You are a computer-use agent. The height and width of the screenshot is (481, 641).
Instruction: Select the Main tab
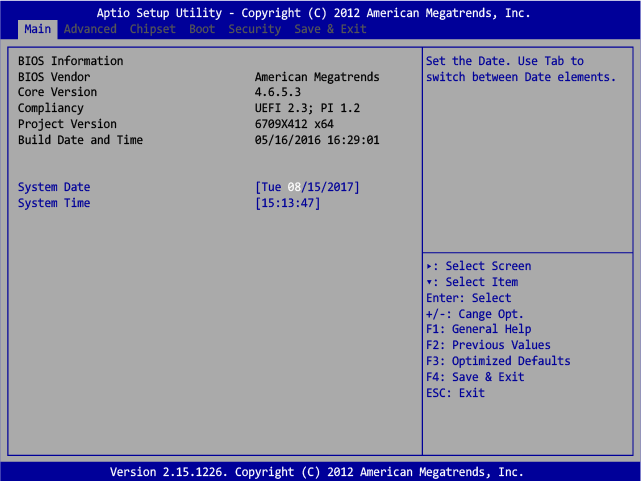[38, 29]
